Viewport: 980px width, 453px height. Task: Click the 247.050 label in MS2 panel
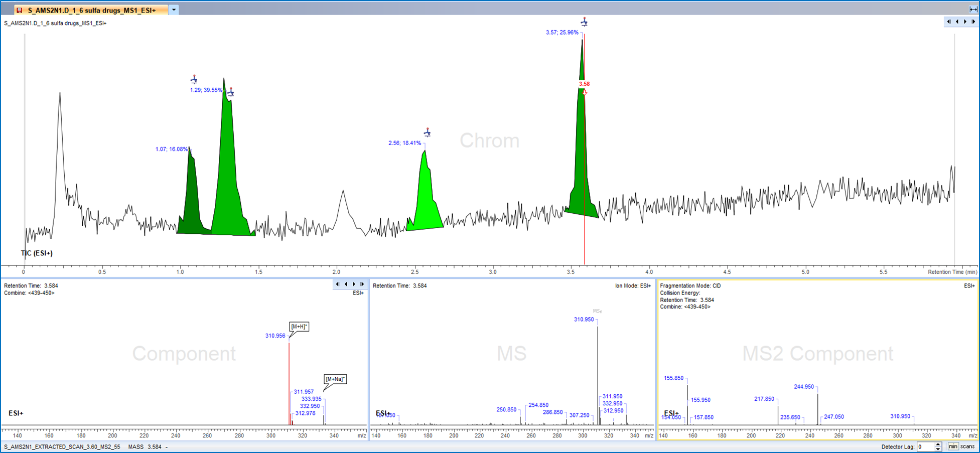tap(834, 417)
